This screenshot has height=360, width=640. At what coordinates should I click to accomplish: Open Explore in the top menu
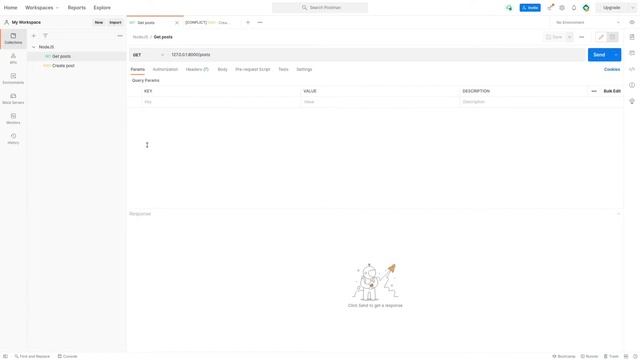102,8
